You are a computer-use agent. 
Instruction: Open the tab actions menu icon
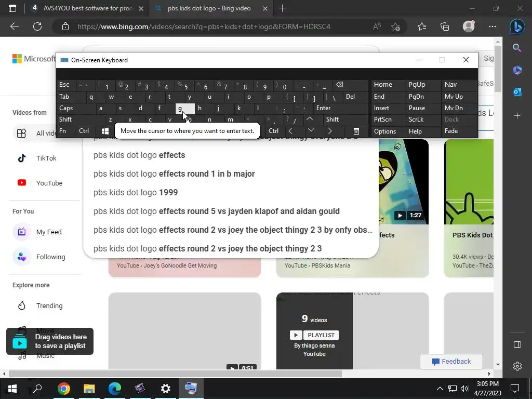(12, 8)
